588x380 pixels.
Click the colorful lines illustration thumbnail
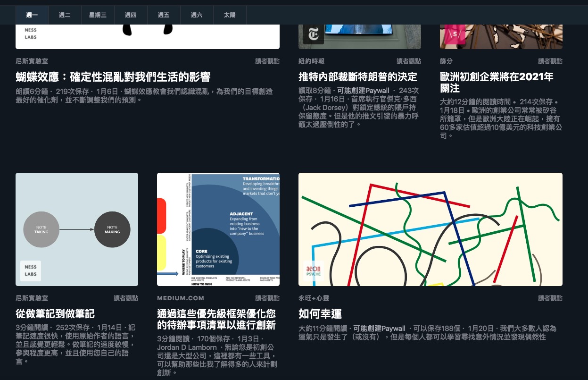(431, 229)
